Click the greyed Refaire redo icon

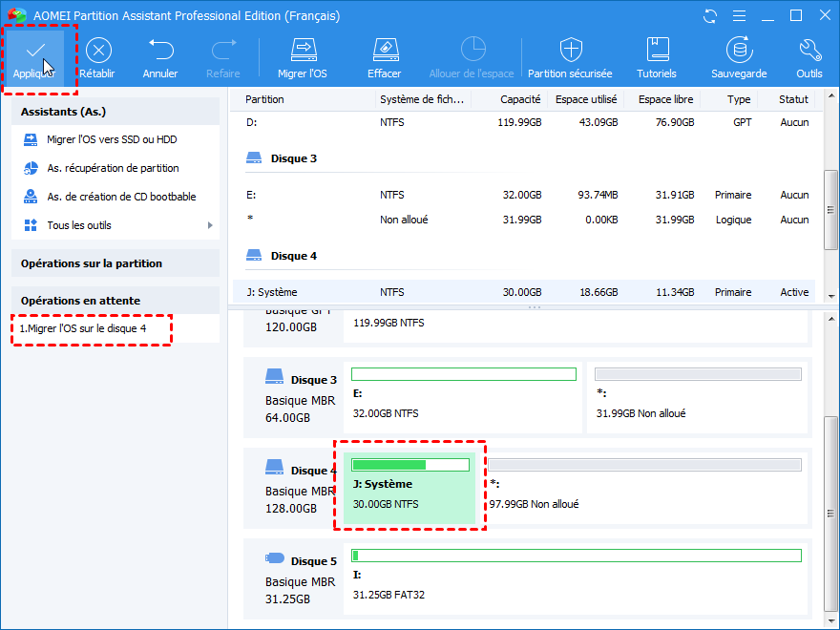(x=223, y=51)
